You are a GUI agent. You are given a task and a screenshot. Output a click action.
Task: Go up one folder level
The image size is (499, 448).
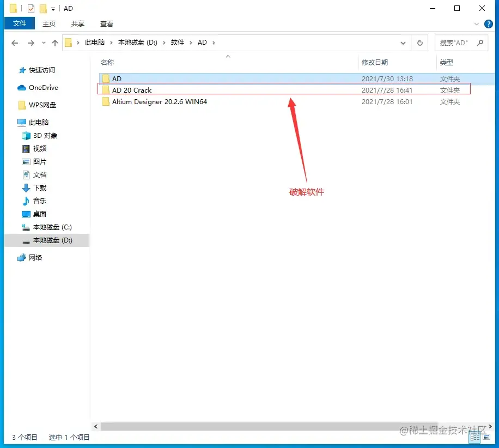(x=55, y=43)
